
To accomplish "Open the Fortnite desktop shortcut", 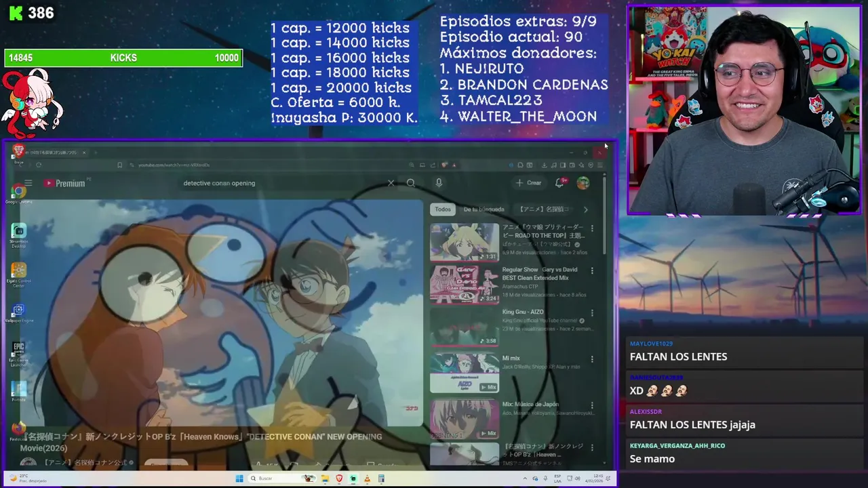I will tap(18, 391).
